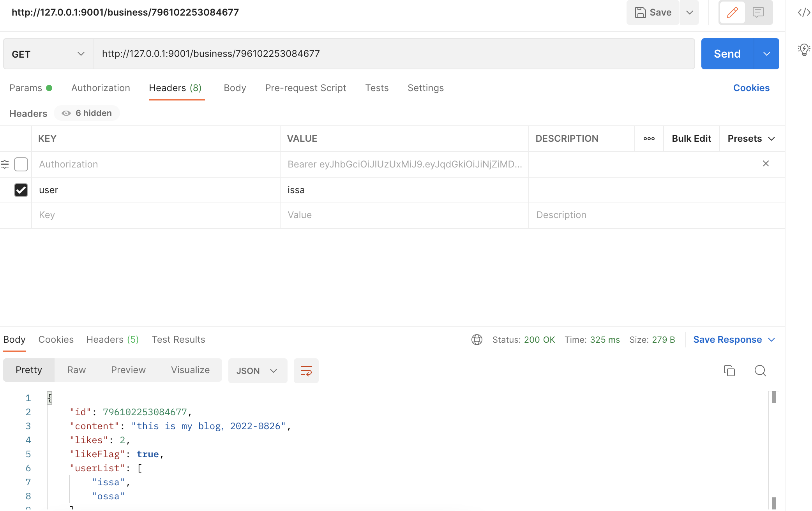Click the Bearer token value cell
Screen dimensions: 812x511
point(404,164)
